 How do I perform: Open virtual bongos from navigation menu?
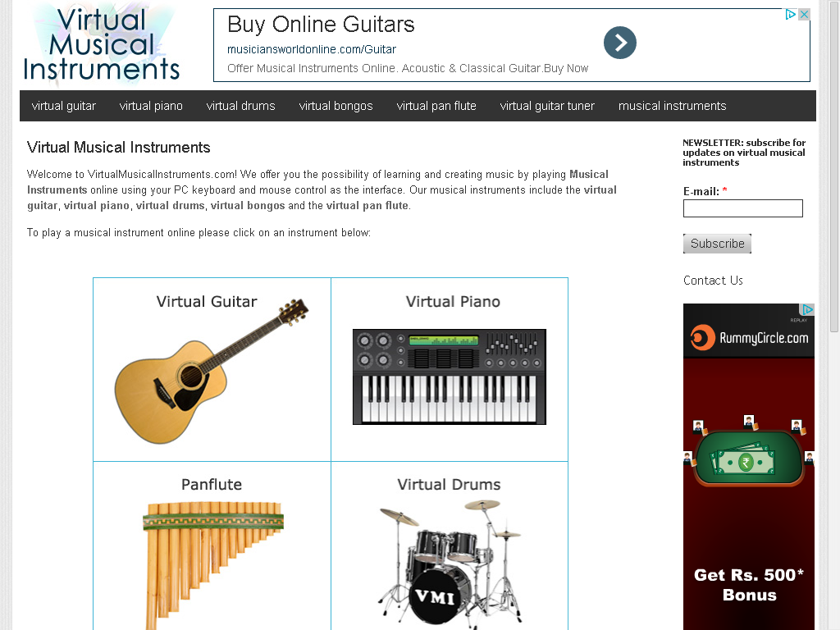click(336, 106)
